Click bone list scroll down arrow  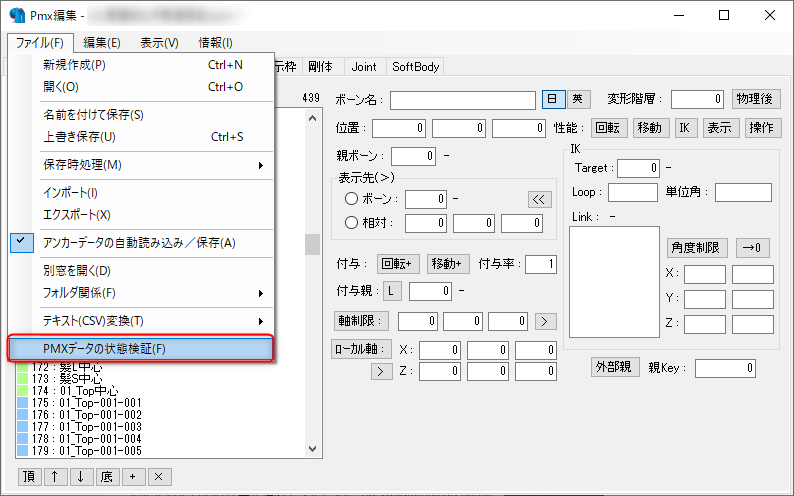pos(312,449)
